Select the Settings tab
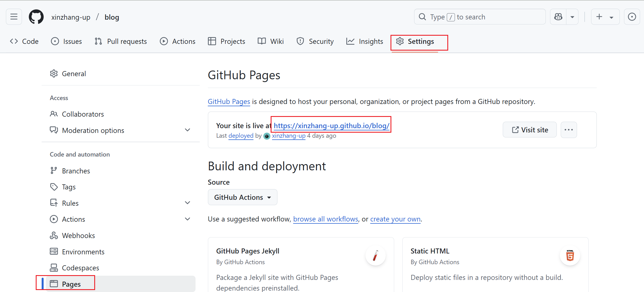The height and width of the screenshot is (292, 644). click(415, 41)
